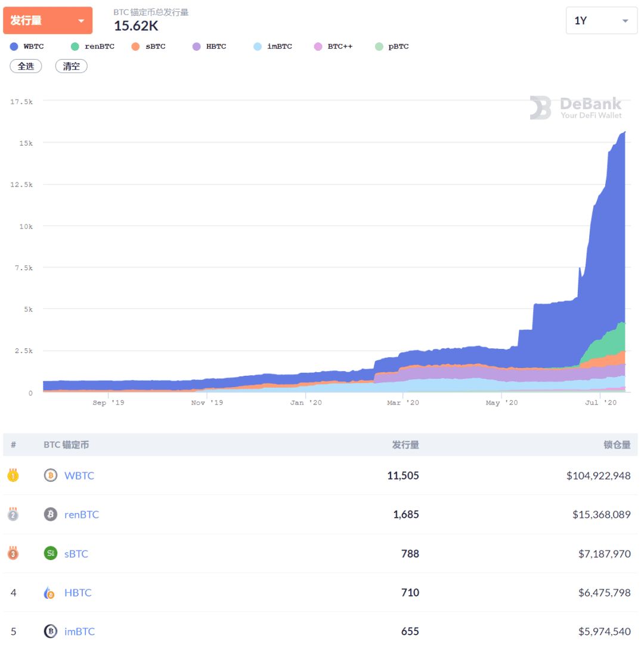The width and height of the screenshot is (644, 646).
Task: Select the HBTC issuance value 710
Action: (410, 592)
